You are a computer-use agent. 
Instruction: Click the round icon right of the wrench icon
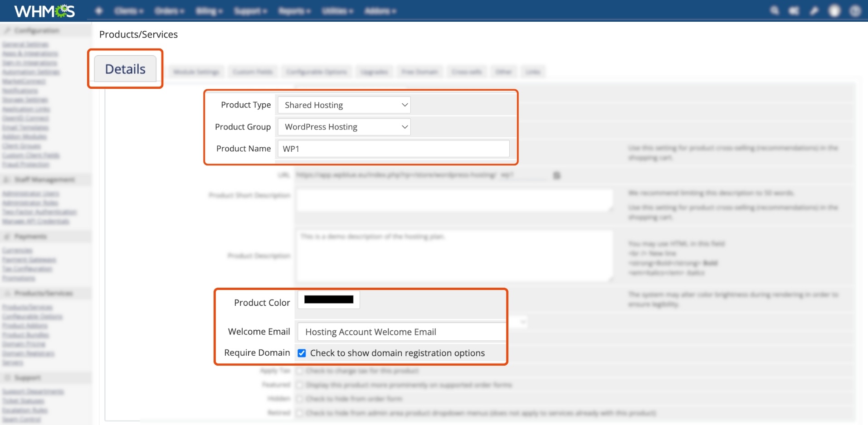[834, 11]
